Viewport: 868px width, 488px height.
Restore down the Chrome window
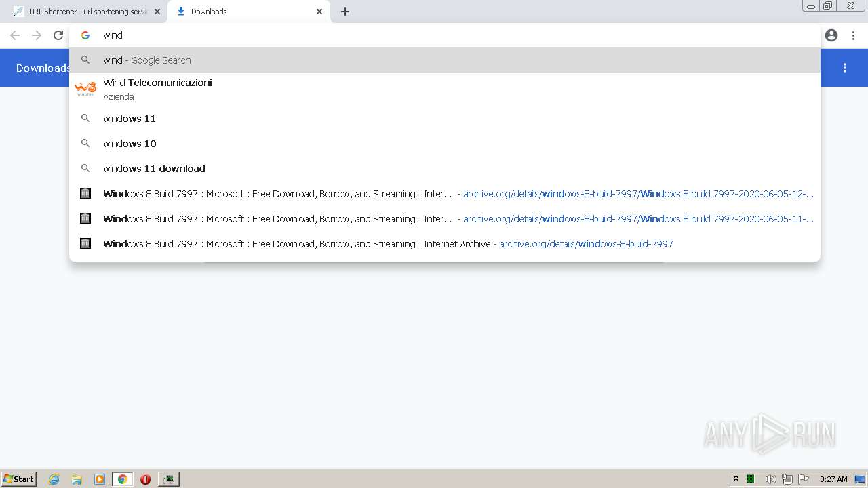click(828, 6)
